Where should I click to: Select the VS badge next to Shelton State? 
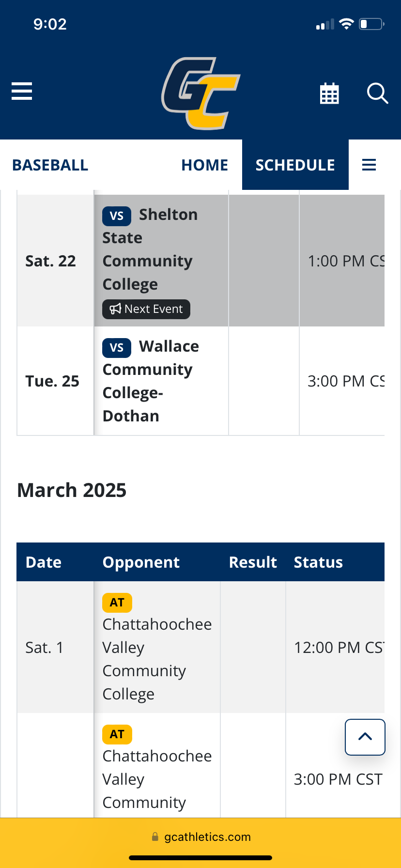coord(116,216)
